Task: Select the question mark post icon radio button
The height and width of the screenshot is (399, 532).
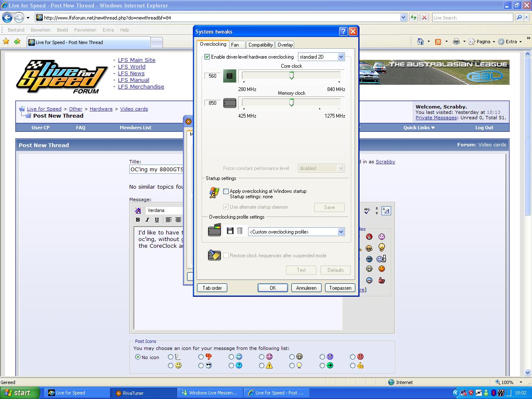Action: coord(231,366)
